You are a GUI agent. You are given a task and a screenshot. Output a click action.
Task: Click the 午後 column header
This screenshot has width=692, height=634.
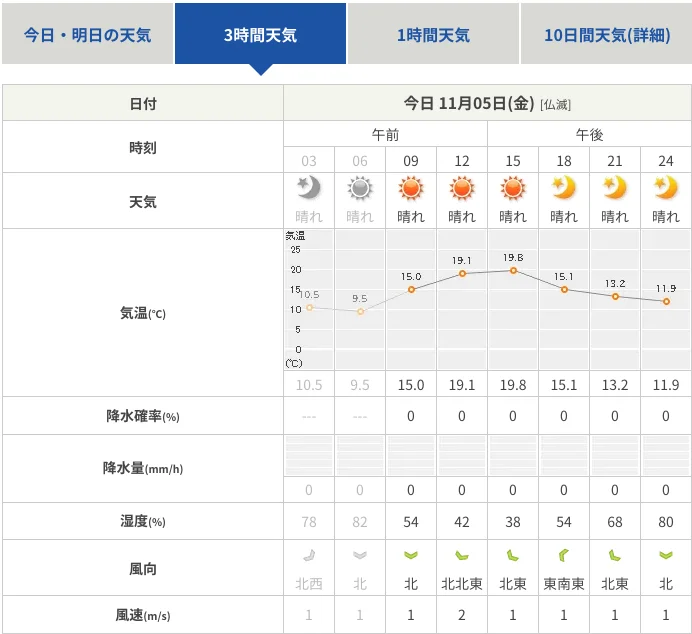click(x=589, y=135)
